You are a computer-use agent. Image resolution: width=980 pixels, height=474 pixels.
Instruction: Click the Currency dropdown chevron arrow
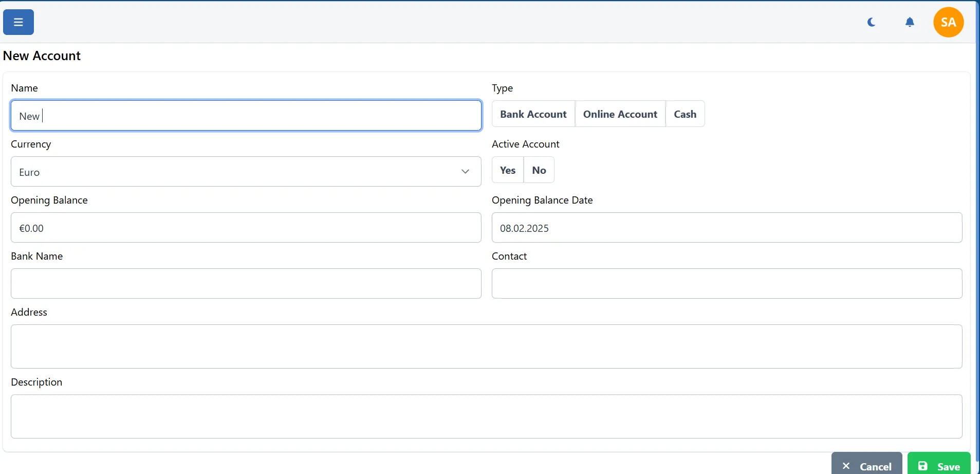click(x=465, y=172)
